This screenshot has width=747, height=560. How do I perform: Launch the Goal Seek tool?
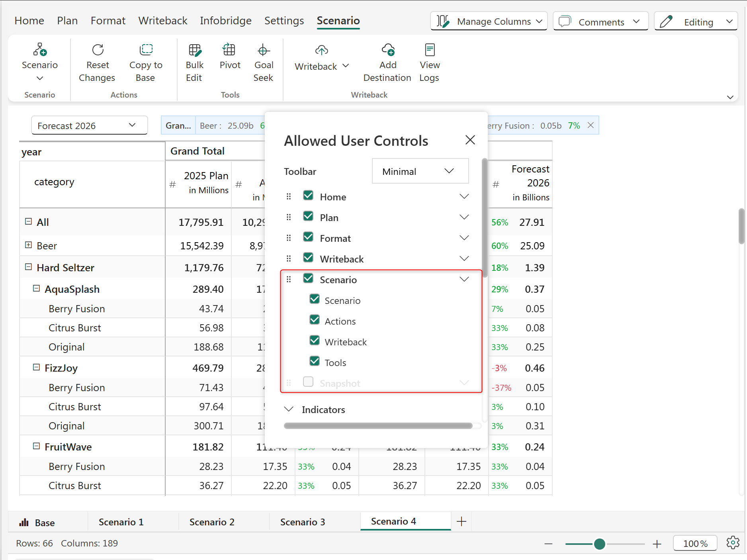[x=263, y=50]
